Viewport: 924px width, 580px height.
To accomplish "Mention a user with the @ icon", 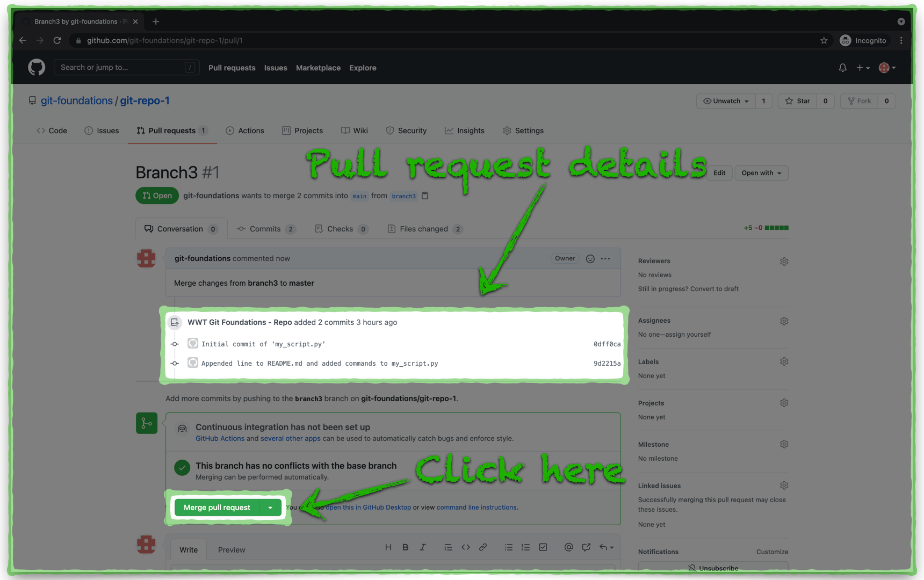I will [568, 547].
